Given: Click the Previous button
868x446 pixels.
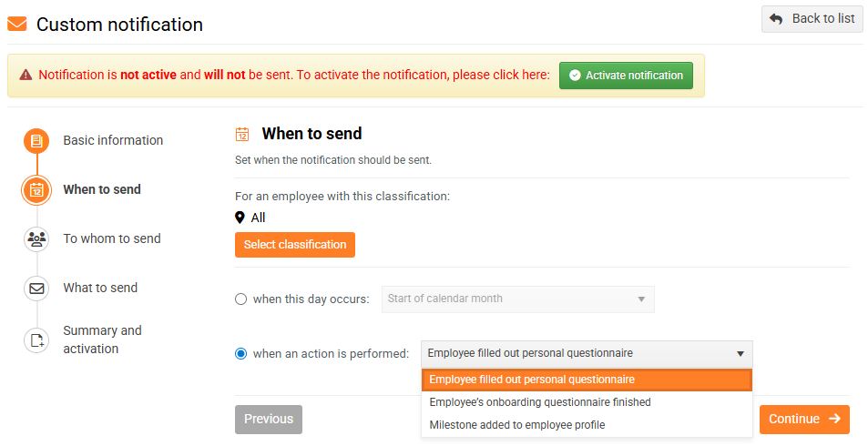Looking at the screenshot, I should click(269, 419).
